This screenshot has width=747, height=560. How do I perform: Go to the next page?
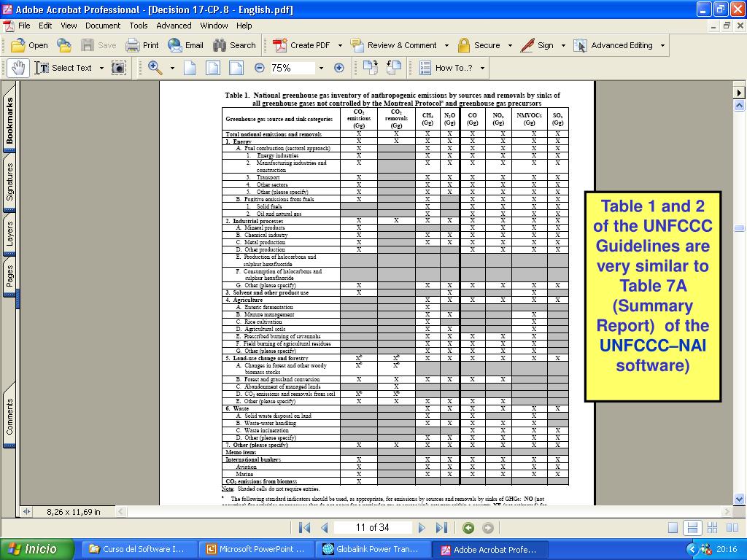[422, 528]
